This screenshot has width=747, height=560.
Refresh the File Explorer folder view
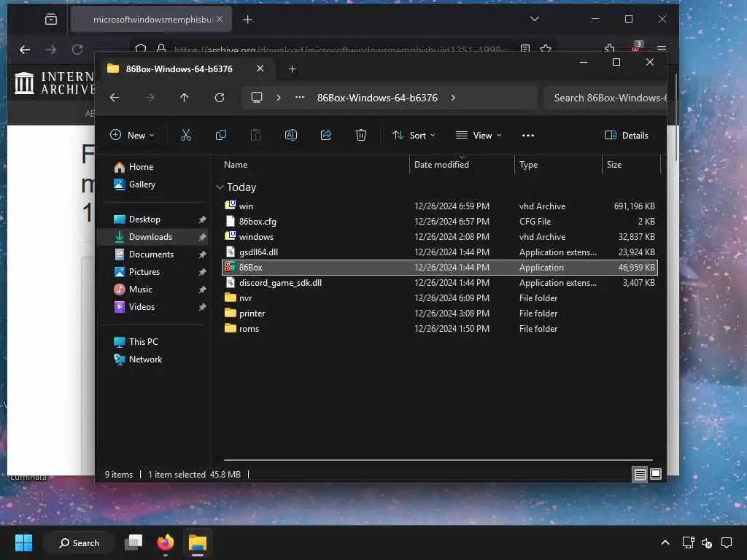219,98
